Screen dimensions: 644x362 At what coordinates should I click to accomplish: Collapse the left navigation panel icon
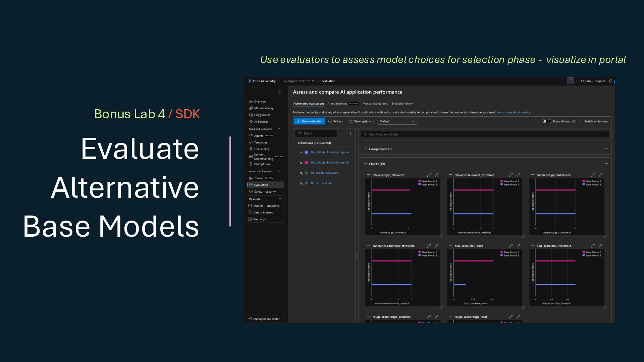pos(279,93)
